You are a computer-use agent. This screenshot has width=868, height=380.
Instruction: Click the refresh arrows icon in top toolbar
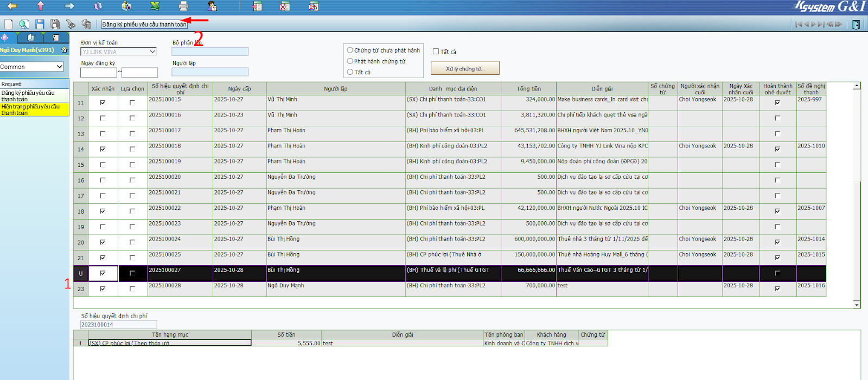(98, 6)
